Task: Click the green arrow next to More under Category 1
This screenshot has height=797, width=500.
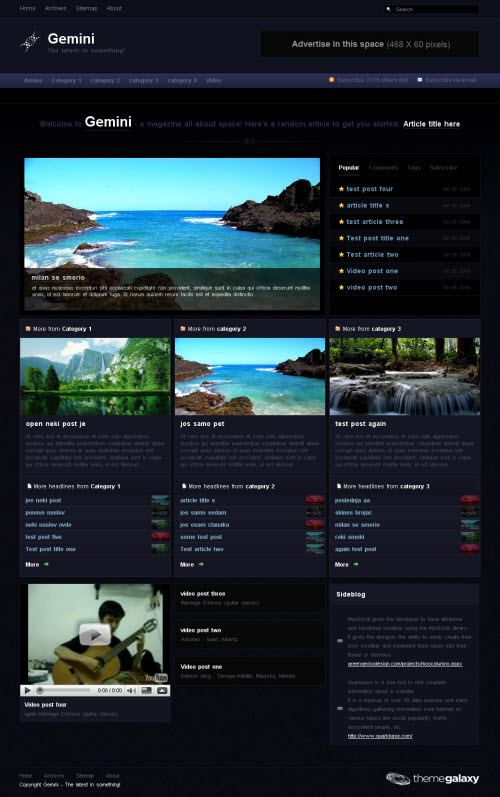Action: pyautogui.click(x=46, y=564)
